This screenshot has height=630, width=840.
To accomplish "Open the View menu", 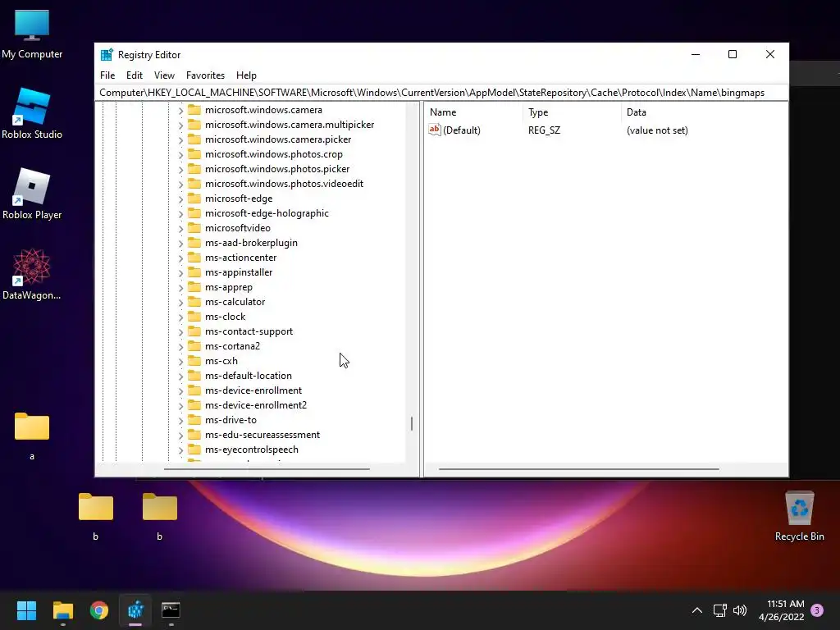I will coord(164,75).
